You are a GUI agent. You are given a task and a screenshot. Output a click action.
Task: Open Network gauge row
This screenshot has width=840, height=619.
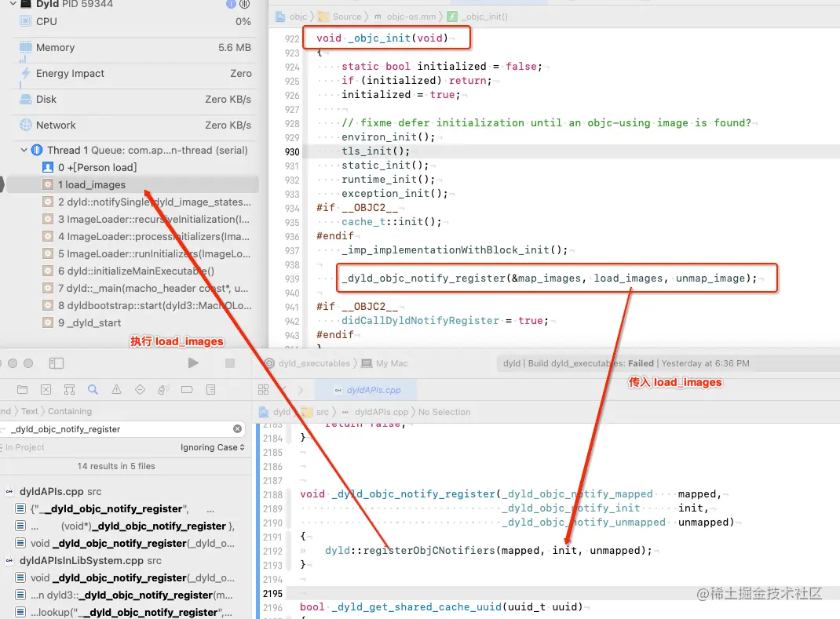(x=135, y=125)
